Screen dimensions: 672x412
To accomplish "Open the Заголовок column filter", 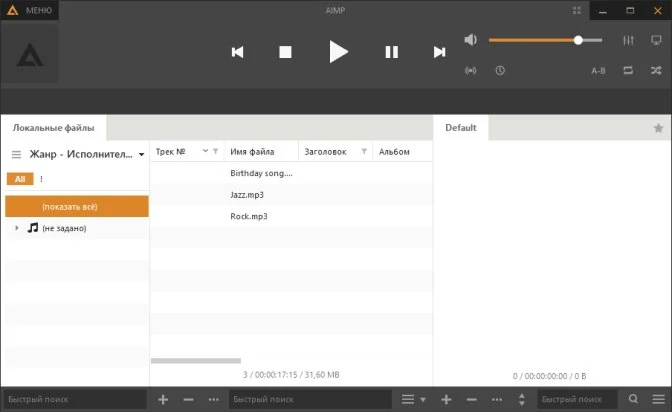I will pos(364,151).
